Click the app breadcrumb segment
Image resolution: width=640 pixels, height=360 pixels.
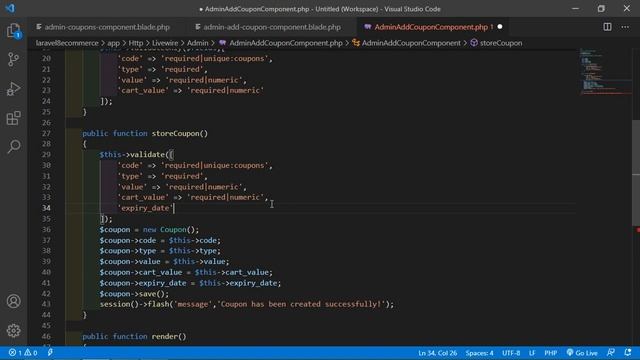pyautogui.click(x=113, y=43)
